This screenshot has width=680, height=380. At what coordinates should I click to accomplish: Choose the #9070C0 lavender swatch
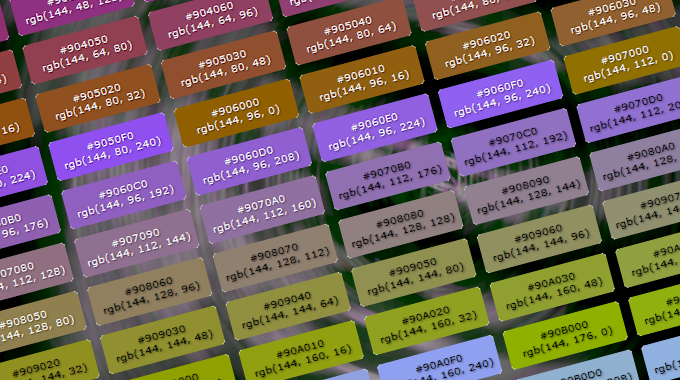click(514, 142)
